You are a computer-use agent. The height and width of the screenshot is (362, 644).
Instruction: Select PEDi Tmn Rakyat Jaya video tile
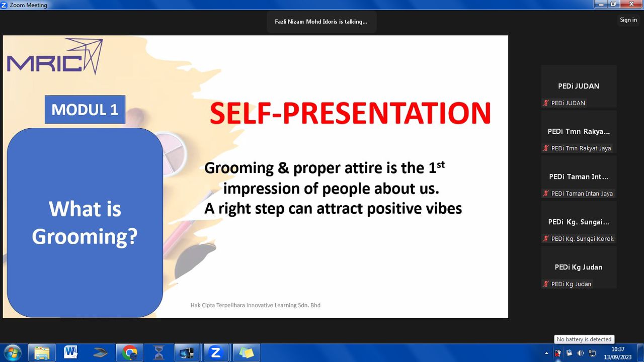coord(579,131)
